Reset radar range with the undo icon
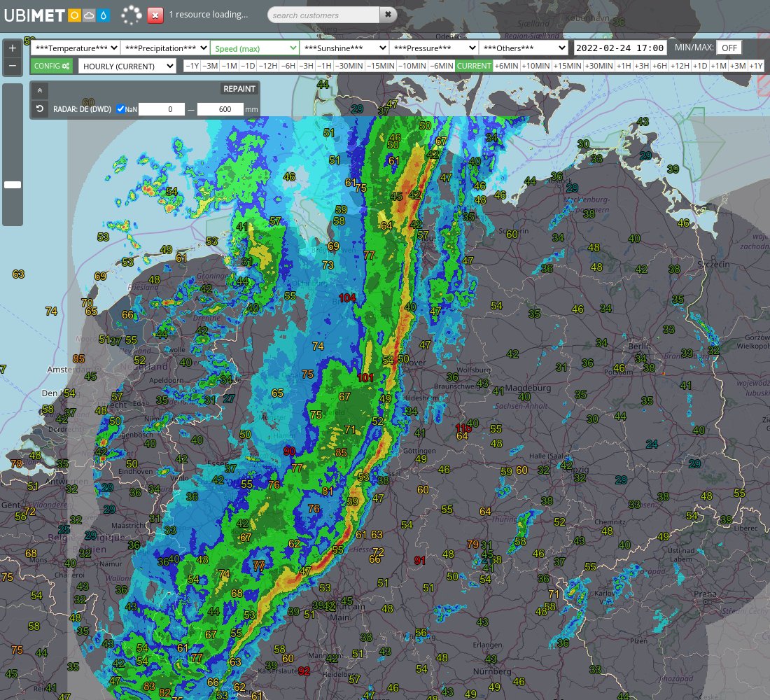 pyautogui.click(x=40, y=108)
